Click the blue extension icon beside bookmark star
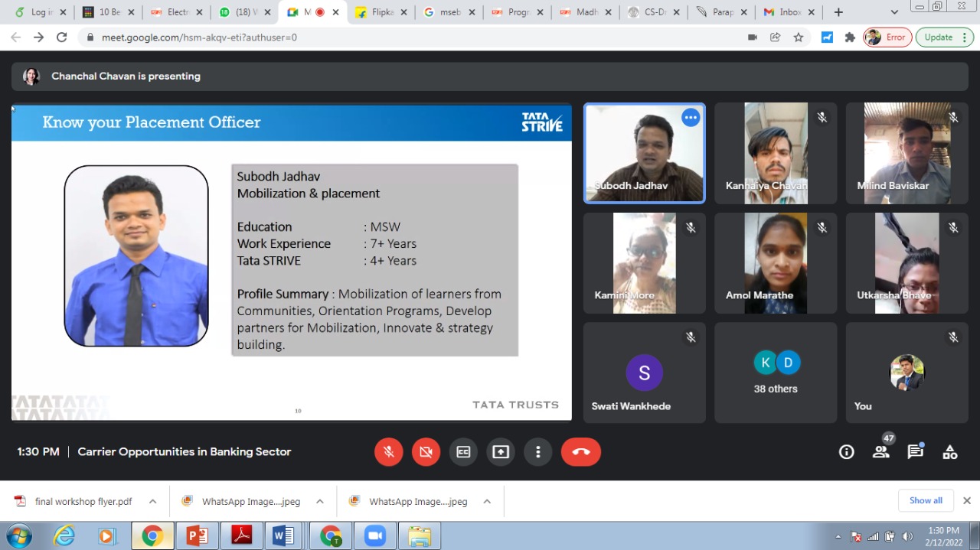Screen dimensions: 980x550 827,37
